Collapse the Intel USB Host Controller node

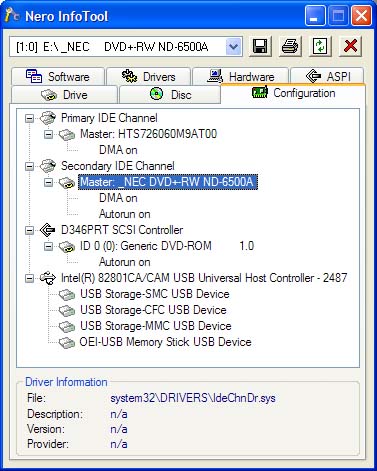(30, 278)
